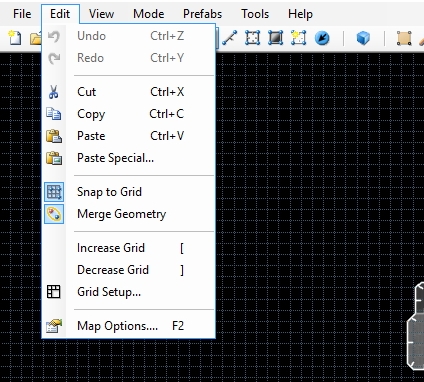Create a new map from toolbar
The width and height of the screenshot is (424, 382).
[x=14, y=38]
